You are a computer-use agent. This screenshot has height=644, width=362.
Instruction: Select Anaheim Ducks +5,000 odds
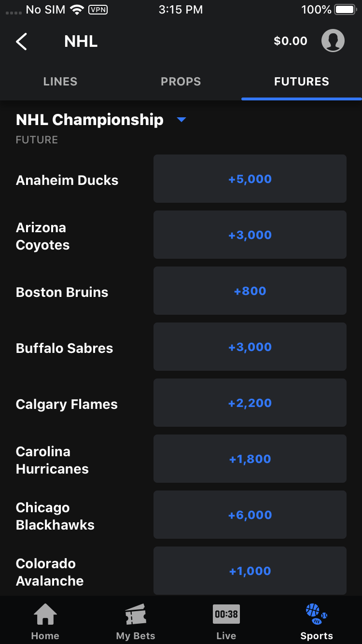pos(250,179)
